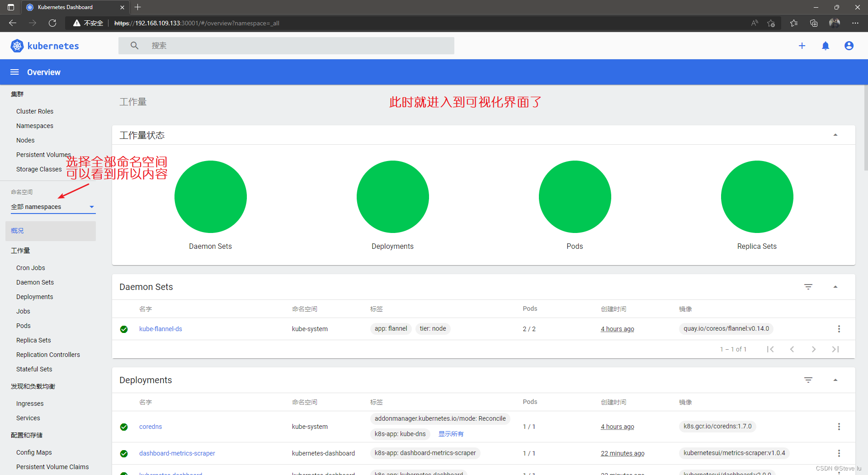Click the page vertical scrollbar

(x=865, y=128)
